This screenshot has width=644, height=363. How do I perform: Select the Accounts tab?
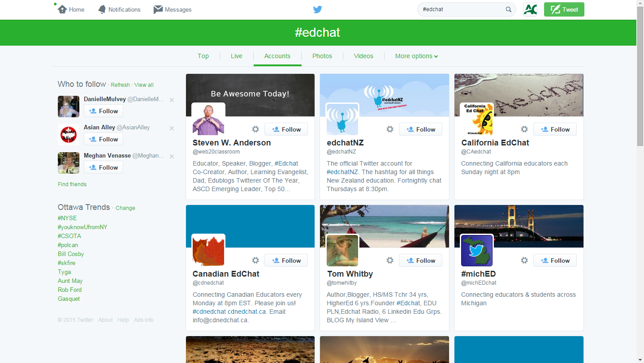click(x=277, y=56)
